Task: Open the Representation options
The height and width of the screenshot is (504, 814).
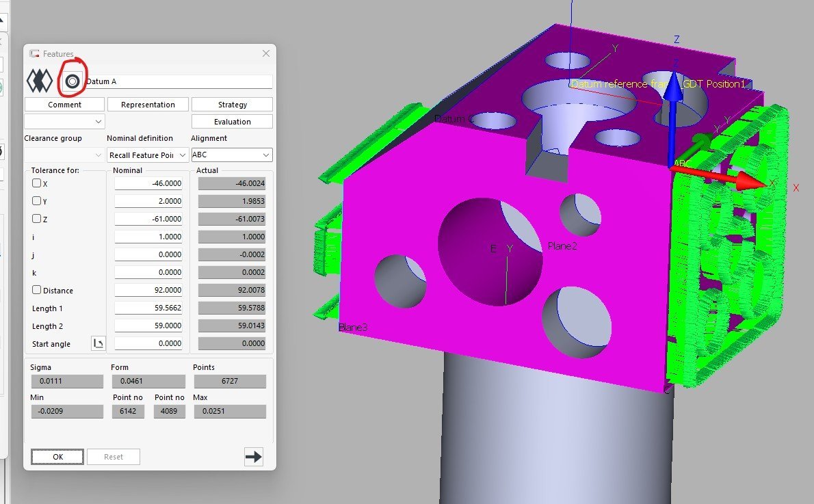Action: (148, 105)
